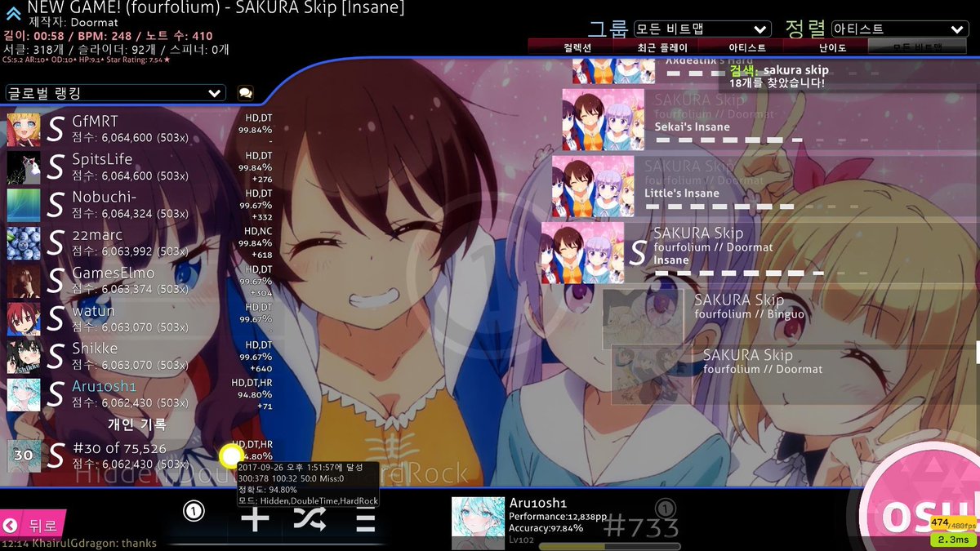This screenshot has width=980, height=551.
Task: Click GamesElmo's avatar in the leaderboard
Action: click(x=24, y=281)
